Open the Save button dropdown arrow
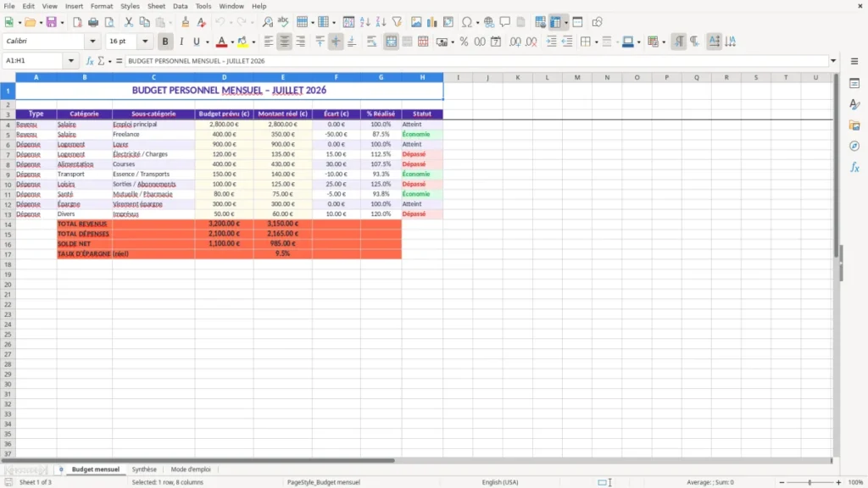The height and width of the screenshot is (488, 868). click(x=62, y=23)
